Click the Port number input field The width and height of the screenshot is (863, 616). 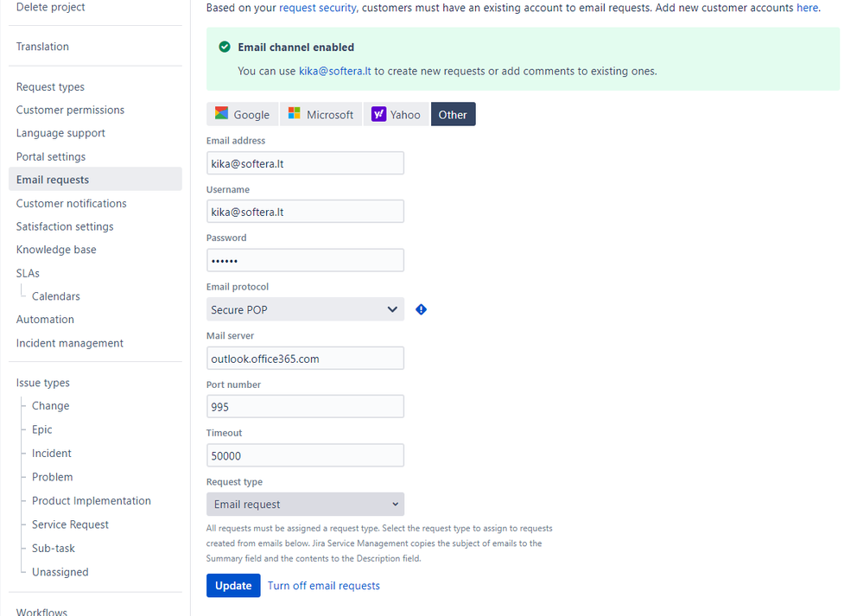click(x=305, y=407)
